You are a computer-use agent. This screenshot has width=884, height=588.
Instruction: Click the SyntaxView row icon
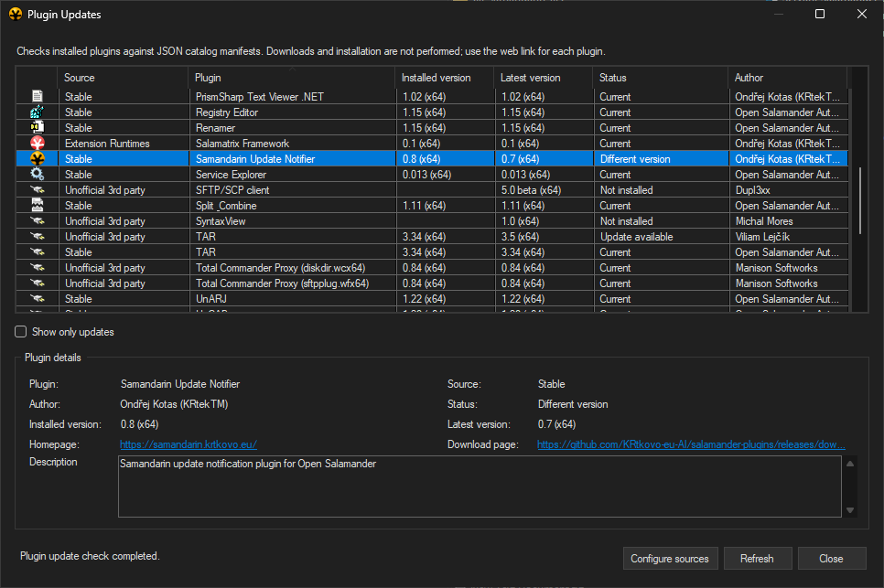(38, 220)
